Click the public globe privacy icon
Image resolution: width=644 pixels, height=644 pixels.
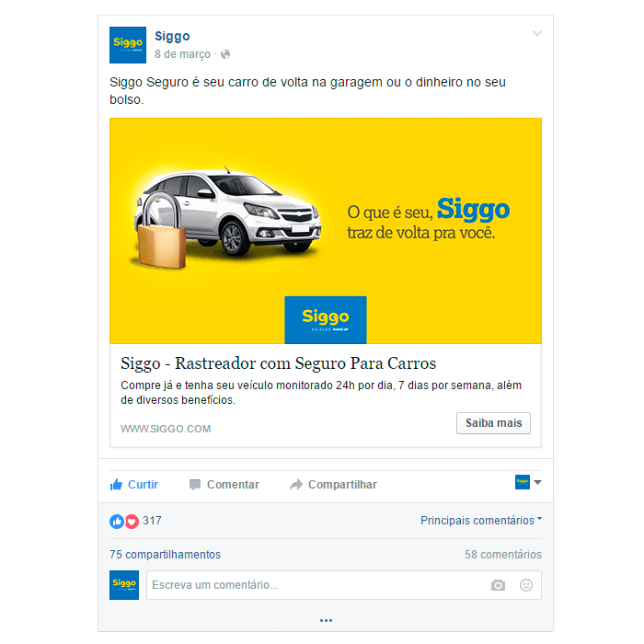[225, 54]
